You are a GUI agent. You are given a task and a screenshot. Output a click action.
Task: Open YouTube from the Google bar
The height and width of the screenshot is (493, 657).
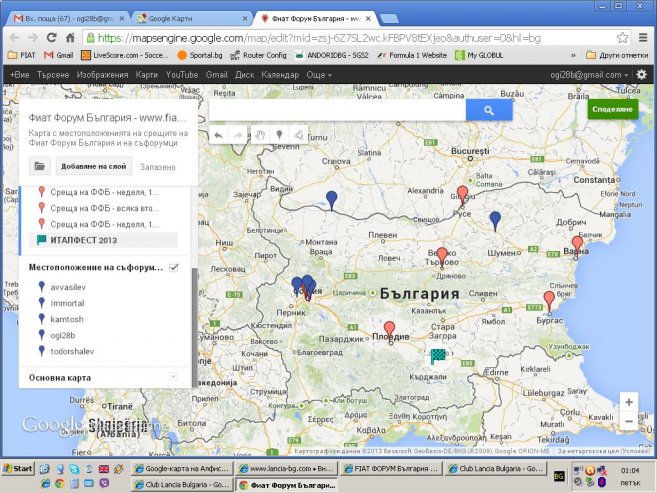[182, 75]
